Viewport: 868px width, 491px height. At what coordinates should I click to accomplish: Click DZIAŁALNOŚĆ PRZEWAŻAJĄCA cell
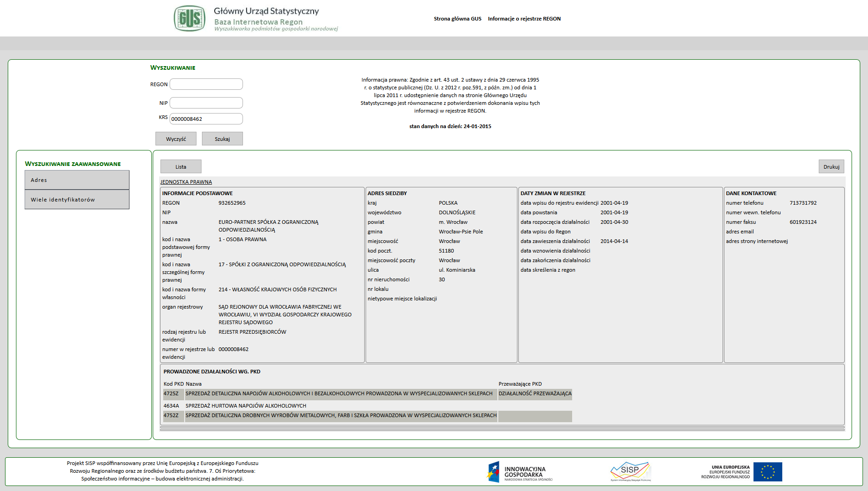pyautogui.click(x=535, y=393)
